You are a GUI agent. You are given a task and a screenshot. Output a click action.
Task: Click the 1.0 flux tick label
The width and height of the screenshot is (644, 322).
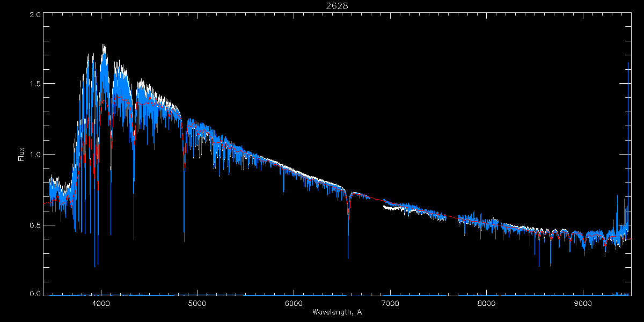pyautogui.click(x=35, y=155)
